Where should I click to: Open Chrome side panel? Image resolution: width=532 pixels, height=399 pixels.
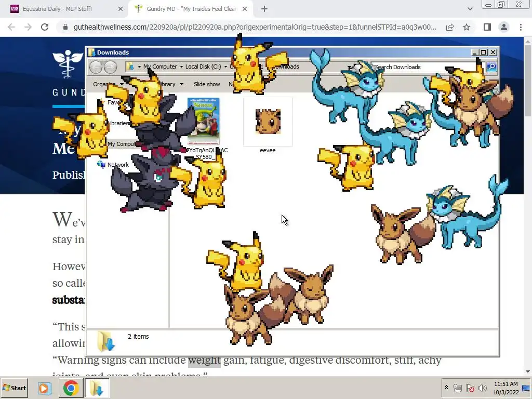pyautogui.click(x=487, y=27)
